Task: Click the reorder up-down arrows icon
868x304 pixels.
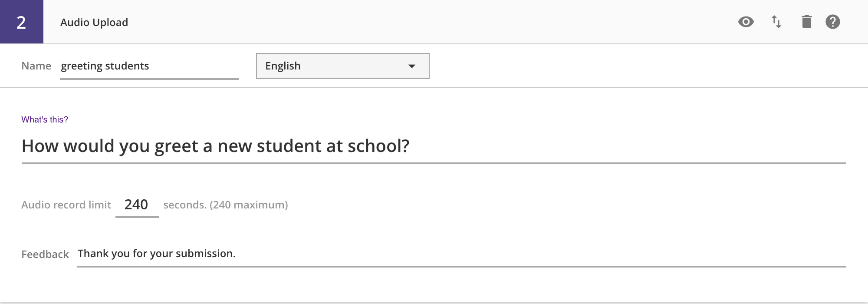Action: click(776, 22)
